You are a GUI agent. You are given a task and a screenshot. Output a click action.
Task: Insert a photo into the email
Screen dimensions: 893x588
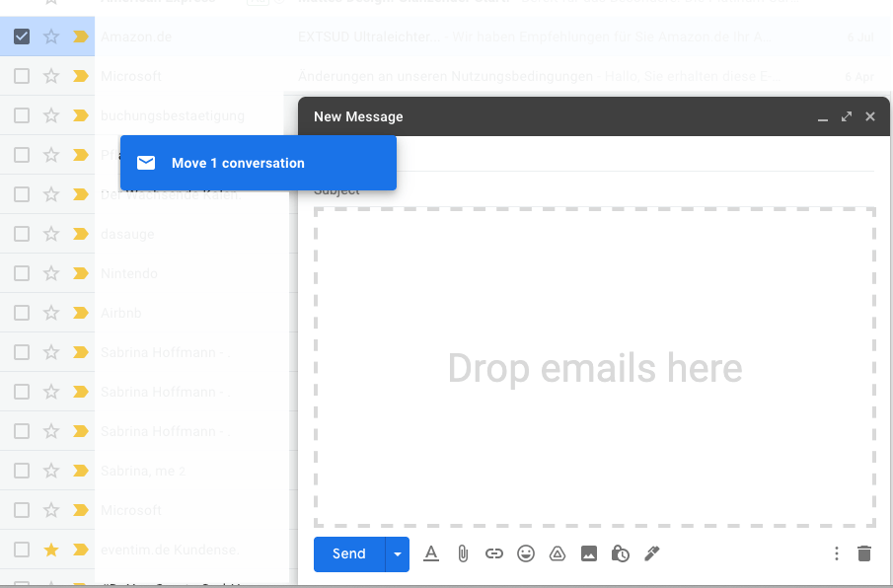(x=589, y=553)
